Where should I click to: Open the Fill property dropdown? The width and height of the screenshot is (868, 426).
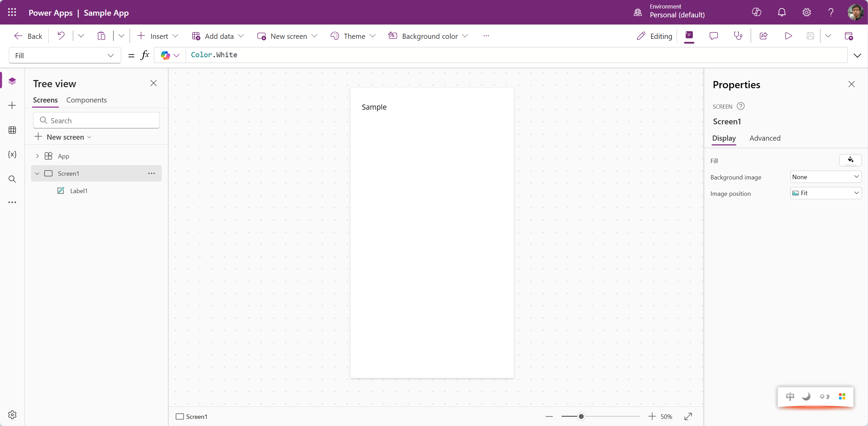tap(65, 56)
